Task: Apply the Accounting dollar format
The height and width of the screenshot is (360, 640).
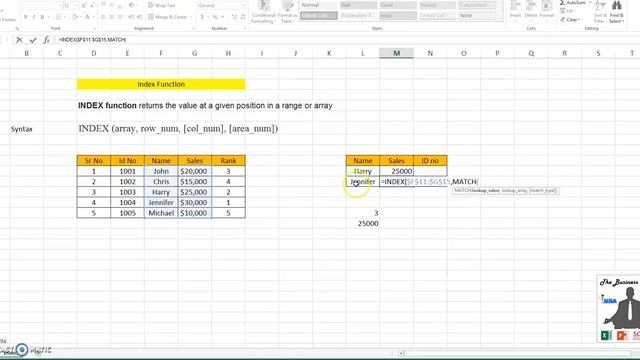Action: click(x=202, y=17)
